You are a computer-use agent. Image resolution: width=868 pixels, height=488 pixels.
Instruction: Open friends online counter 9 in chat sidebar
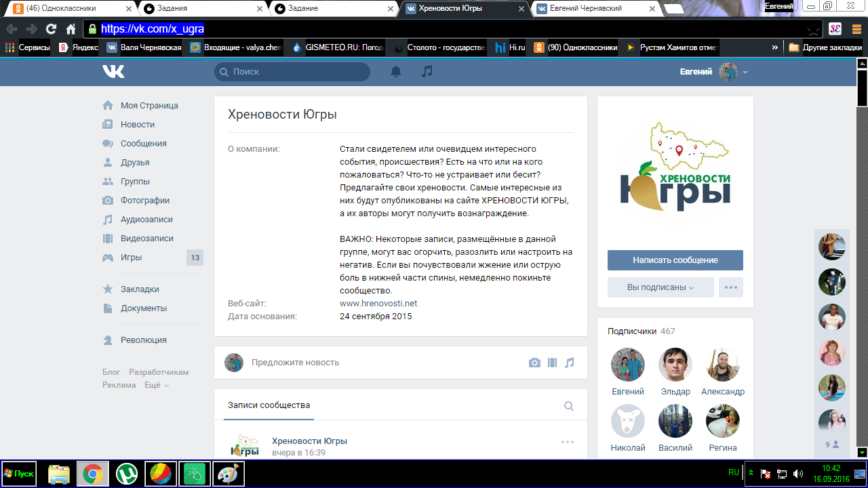point(831,445)
